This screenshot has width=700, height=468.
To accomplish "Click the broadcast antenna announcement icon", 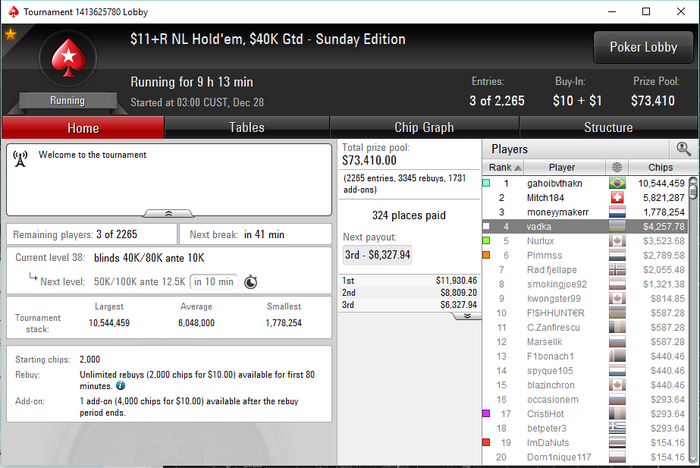I will click(x=20, y=159).
